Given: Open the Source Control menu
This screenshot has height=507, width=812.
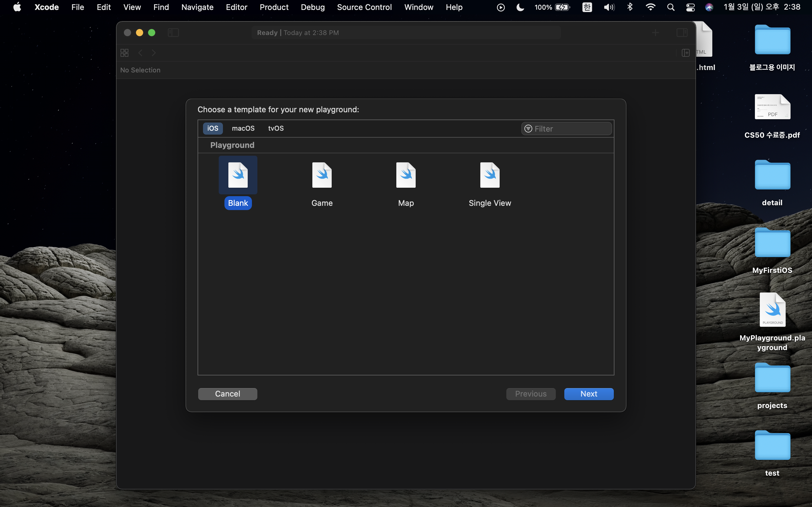Looking at the screenshot, I should coord(364,7).
